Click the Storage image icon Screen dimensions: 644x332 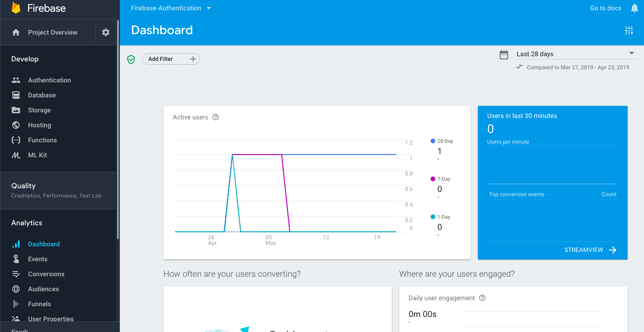click(16, 110)
